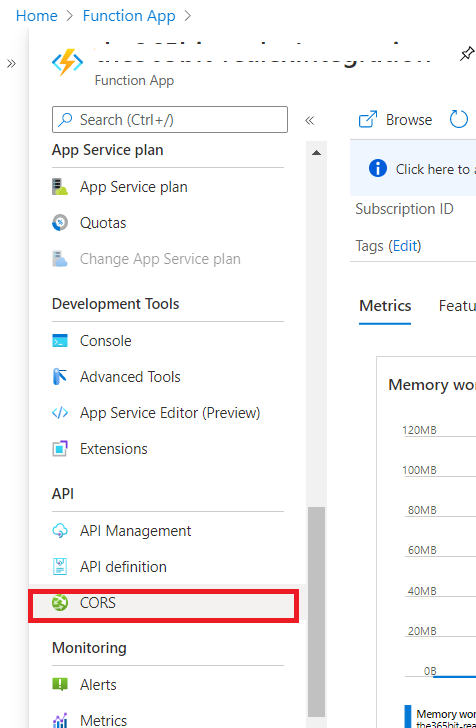Click the Alerts icon
The image size is (476, 728).
(x=60, y=684)
